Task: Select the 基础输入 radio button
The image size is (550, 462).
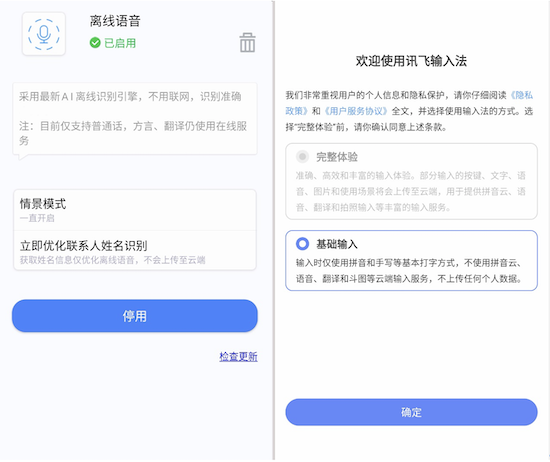Action: [x=302, y=243]
